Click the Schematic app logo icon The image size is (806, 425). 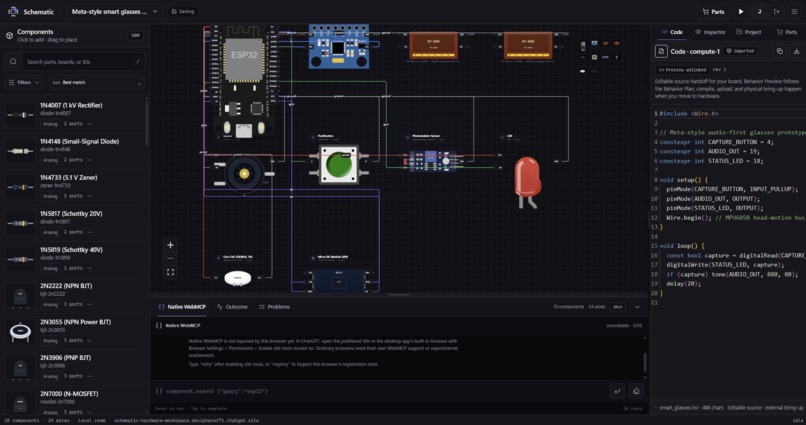tap(13, 11)
